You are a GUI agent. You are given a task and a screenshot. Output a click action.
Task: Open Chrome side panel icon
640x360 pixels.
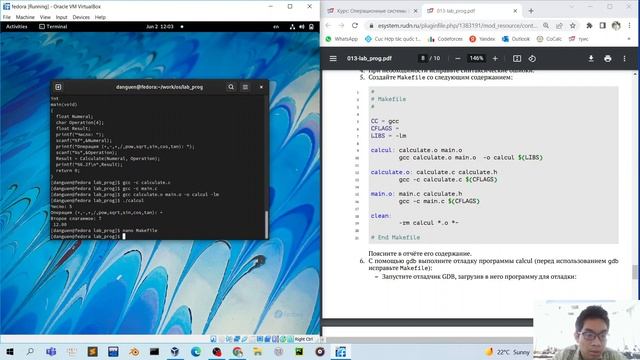[x=602, y=25]
